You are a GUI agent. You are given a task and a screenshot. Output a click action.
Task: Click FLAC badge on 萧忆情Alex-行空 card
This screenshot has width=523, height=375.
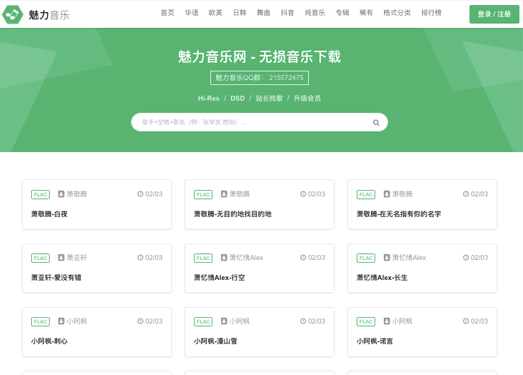203,258
